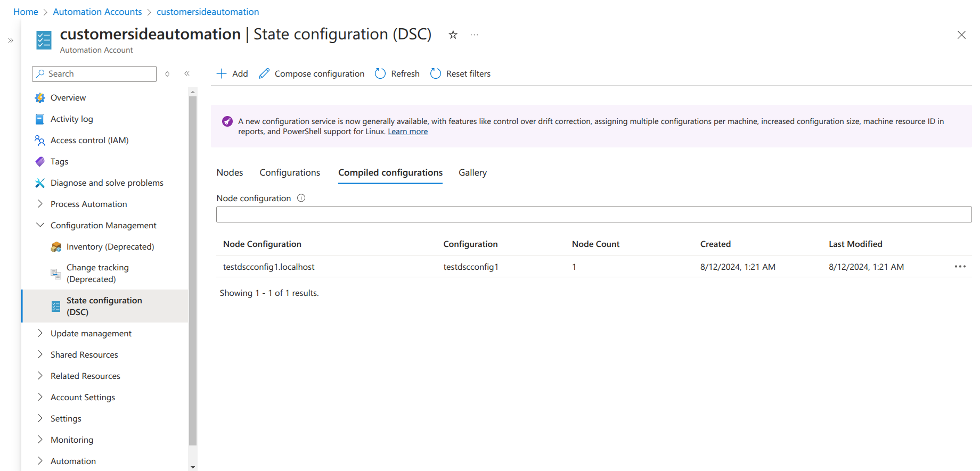Click the Compose configuration pencil icon
The image size is (980, 471).
click(x=264, y=73)
